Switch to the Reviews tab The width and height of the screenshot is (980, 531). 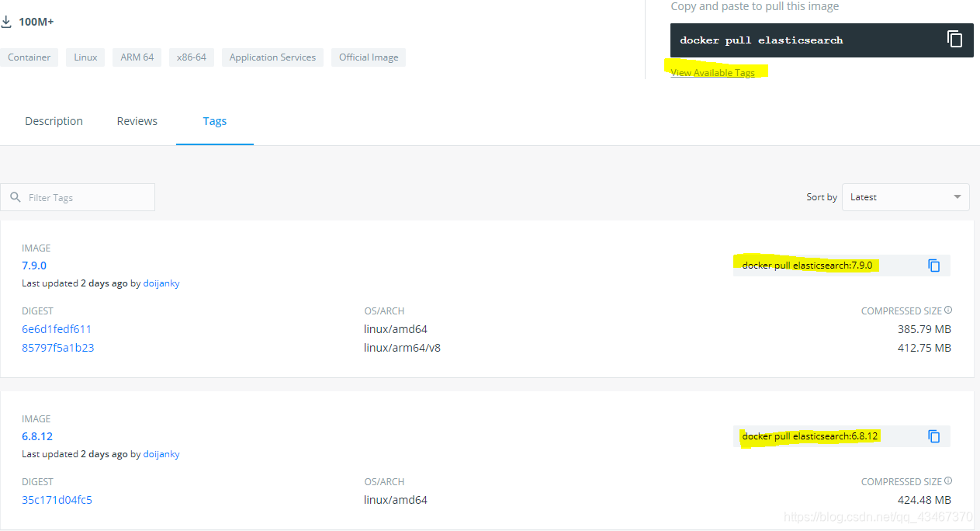pyautogui.click(x=137, y=121)
